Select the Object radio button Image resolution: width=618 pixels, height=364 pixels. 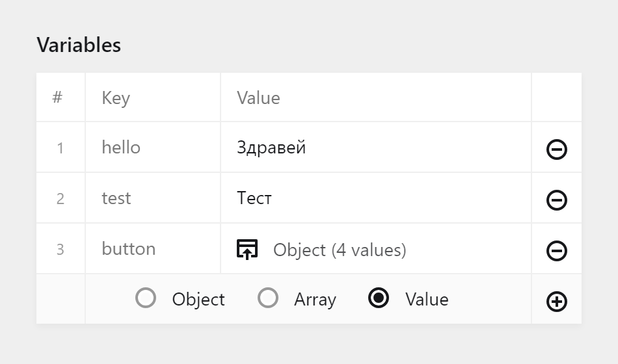146,298
